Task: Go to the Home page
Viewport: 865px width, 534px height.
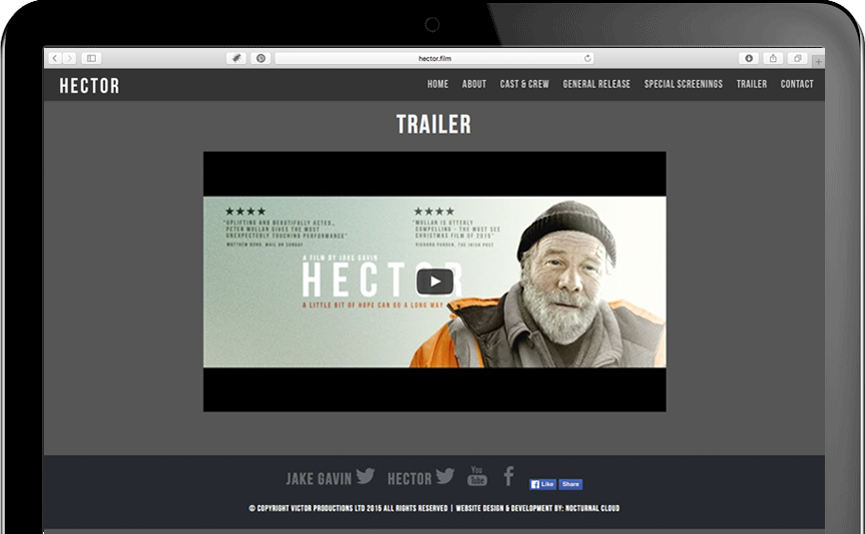Action: coord(438,84)
